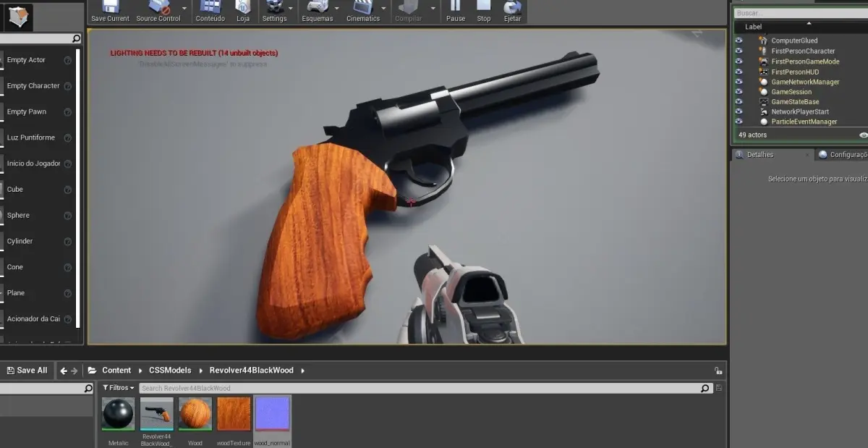Expand the Cinematics dropdown arrow
The height and width of the screenshot is (448, 868).
click(x=385, y=9)
